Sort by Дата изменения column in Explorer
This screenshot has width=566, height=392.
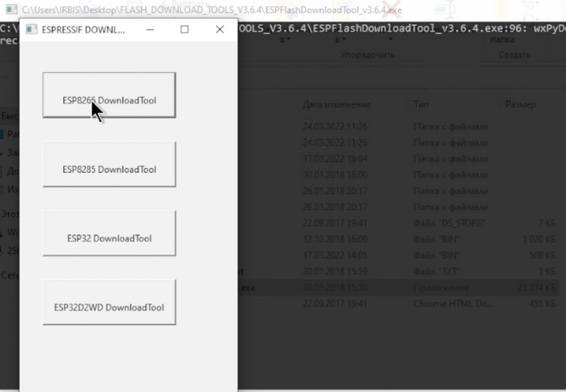[x=336, y=105]
